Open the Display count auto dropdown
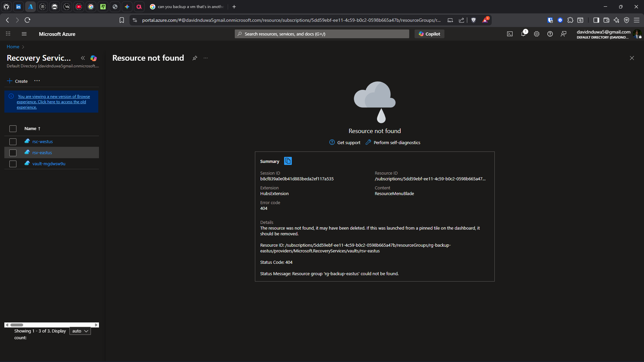 [x=80, y=331]
